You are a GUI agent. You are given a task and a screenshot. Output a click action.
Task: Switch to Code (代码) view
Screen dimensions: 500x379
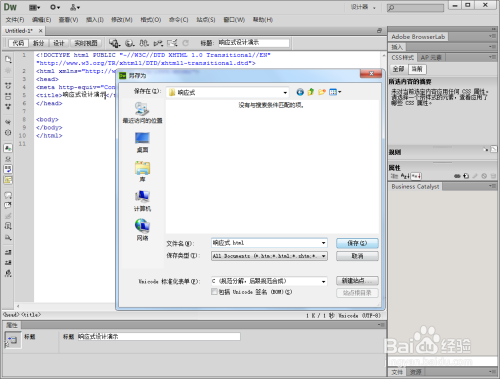(18, 43)
